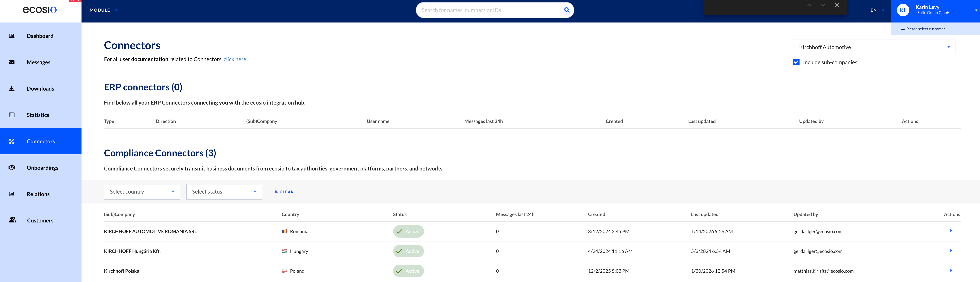Viewport: 980px width, 282px height.
Task: Click Active status badge for Poland row
Action: coord(408,271)
